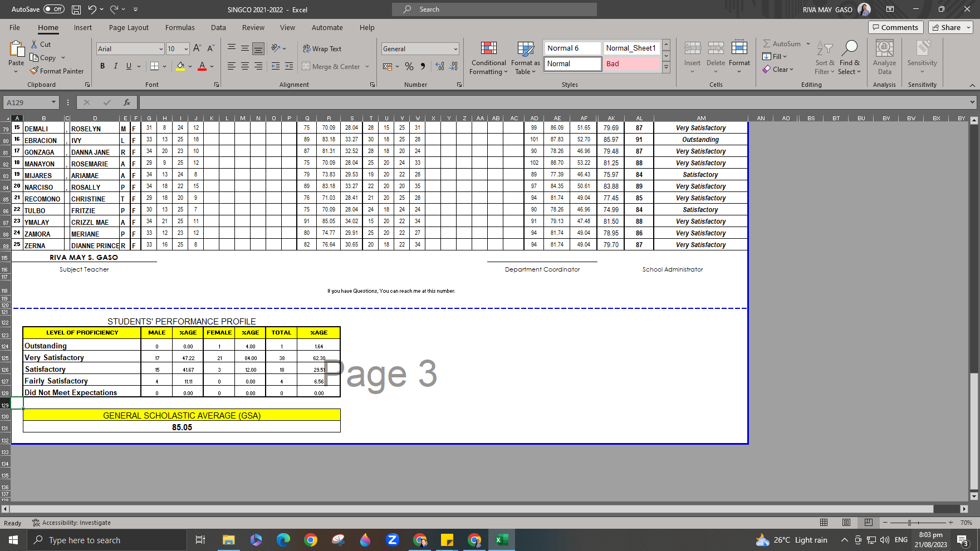
Task: Click the Copy button
Action: point(43,57)
